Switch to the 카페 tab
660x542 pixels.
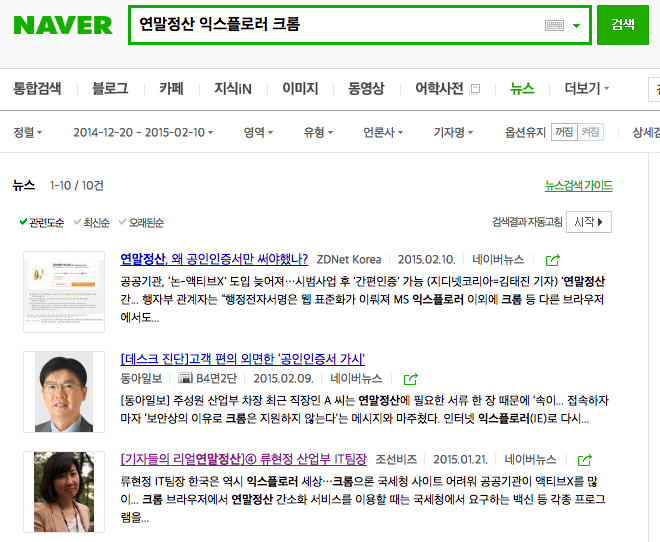(171, 88)
